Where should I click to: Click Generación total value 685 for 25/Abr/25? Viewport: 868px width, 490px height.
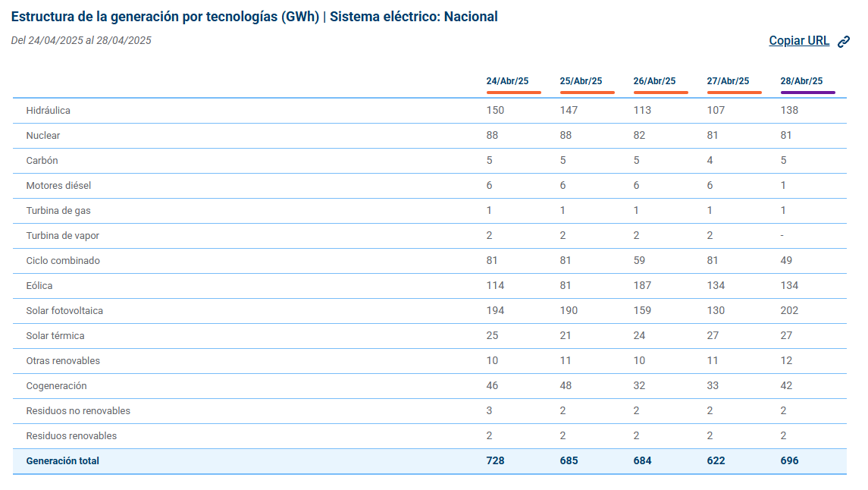click(x=569, y=460)
